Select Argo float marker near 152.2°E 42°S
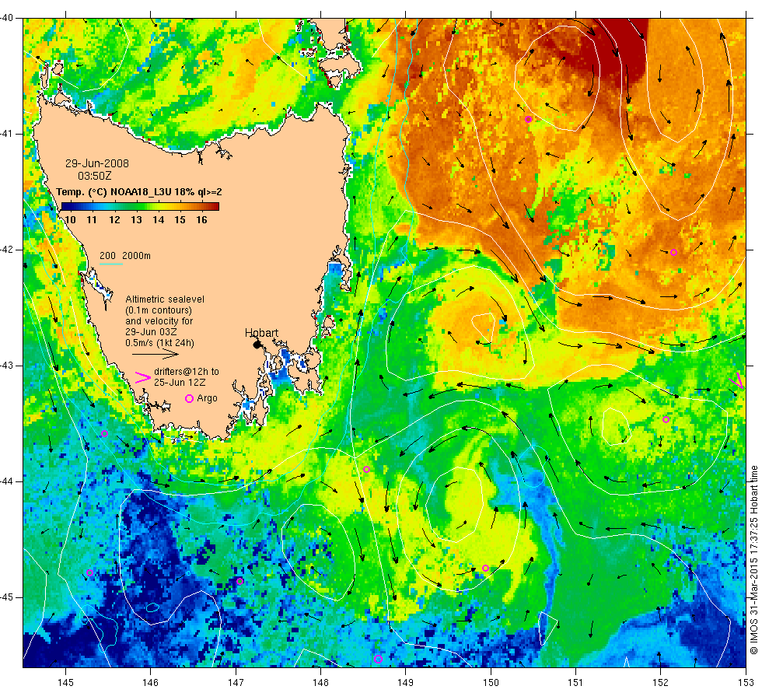This screenshot has height=700, width=762. click(673, 252)
